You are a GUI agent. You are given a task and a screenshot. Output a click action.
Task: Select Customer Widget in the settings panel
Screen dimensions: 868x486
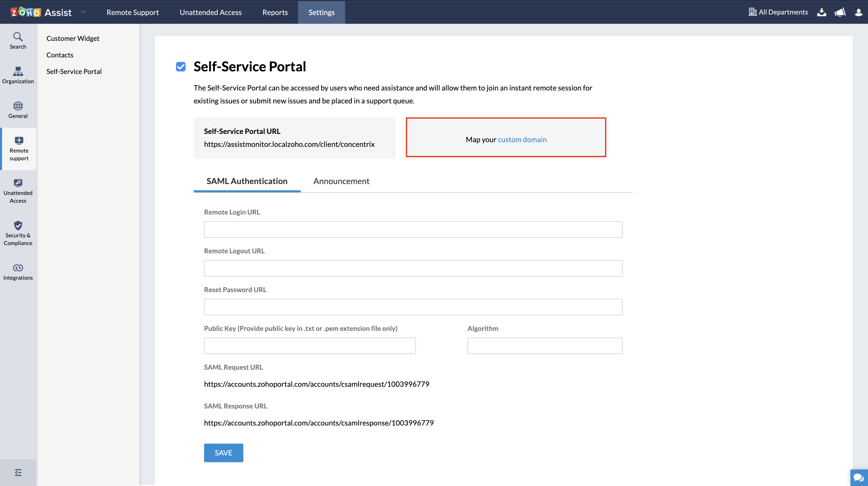(73, 38)
